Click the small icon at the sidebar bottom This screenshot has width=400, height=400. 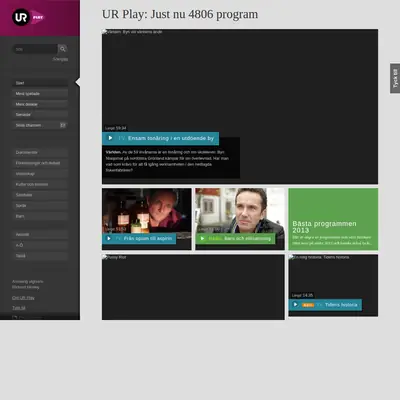(x=15, y=317)
